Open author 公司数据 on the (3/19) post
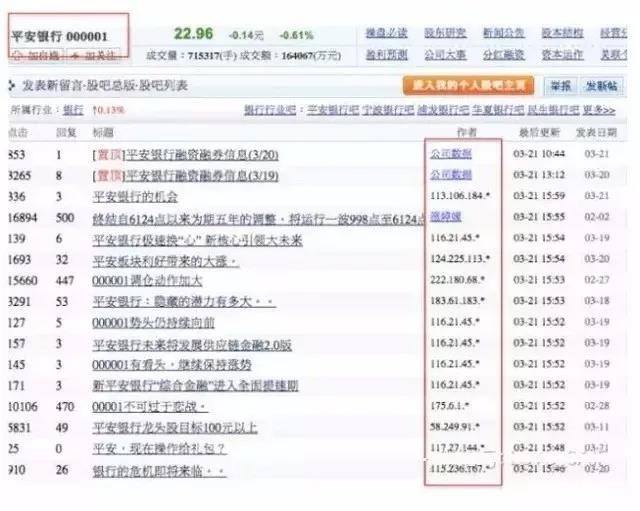 point(451,175)
